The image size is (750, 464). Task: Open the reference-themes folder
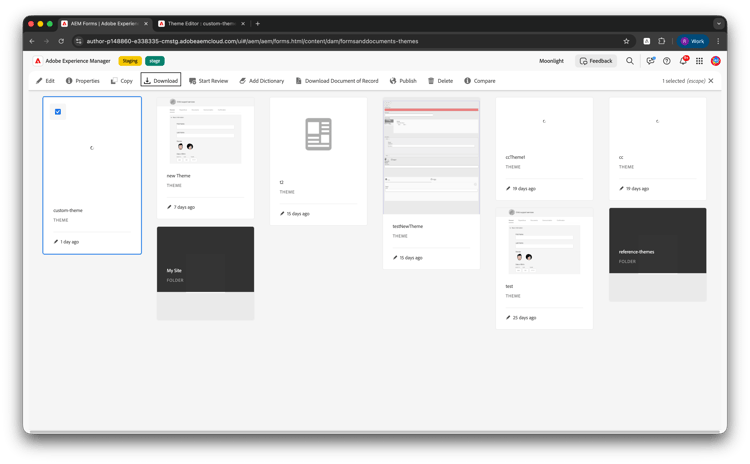(658, 254)
